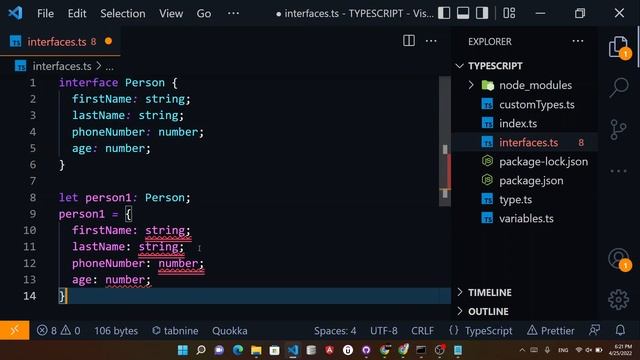Change end of line sequence CRLF
The height and width of the screenshot is (360, 640).
click(x=422, y=331)
